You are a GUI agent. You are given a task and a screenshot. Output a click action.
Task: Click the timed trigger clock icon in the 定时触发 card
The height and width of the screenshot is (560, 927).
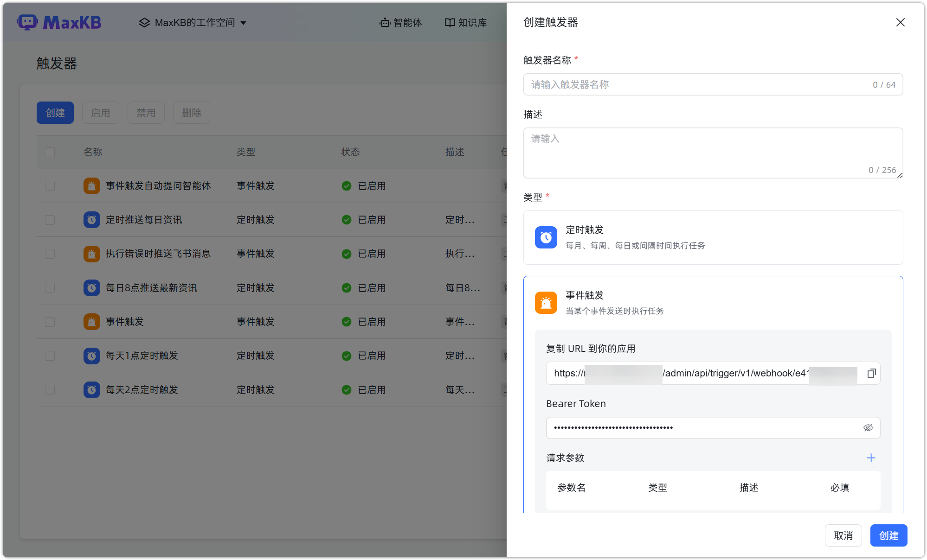click(546, 237)
